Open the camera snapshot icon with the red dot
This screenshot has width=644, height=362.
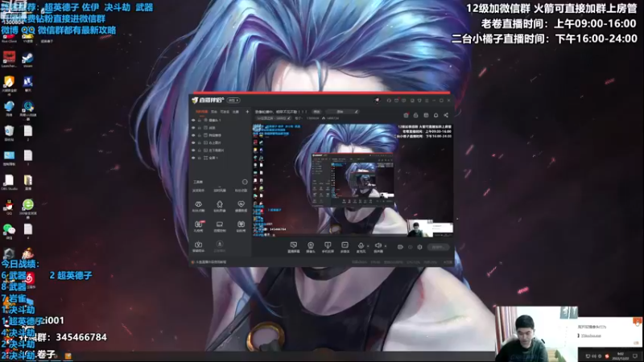tap(406, 115)
